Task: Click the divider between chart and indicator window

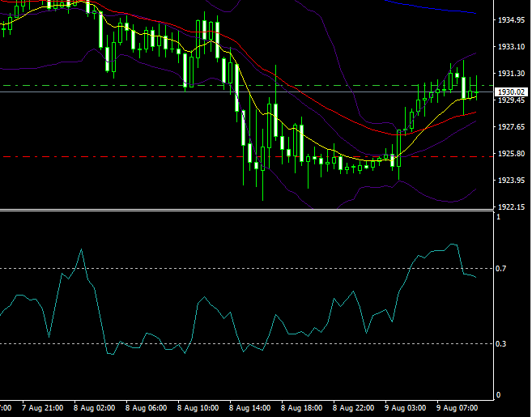Action: click(x=243, y=211)
